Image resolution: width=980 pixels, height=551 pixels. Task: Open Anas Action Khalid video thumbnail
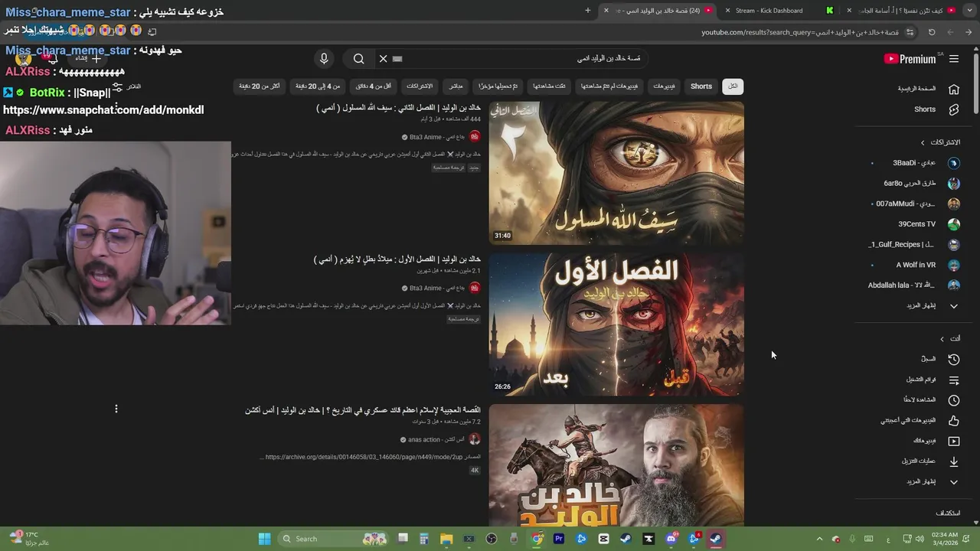[x=616, y=465]
